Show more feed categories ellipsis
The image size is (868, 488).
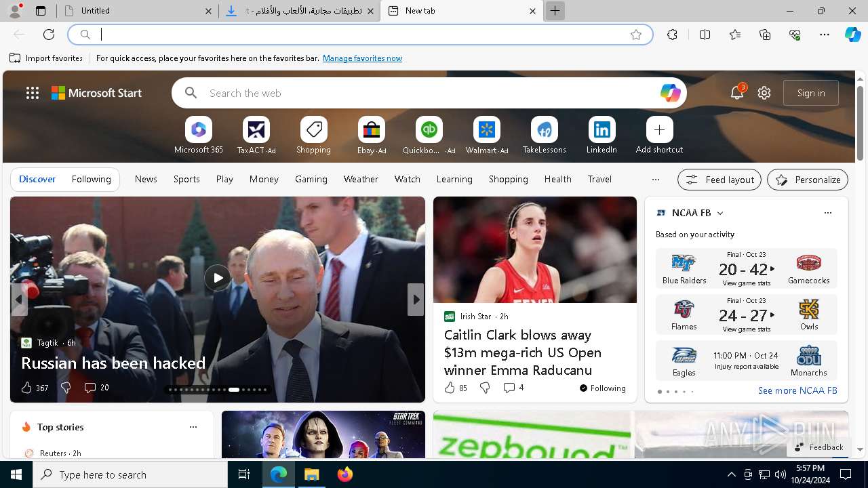[655, 180]
